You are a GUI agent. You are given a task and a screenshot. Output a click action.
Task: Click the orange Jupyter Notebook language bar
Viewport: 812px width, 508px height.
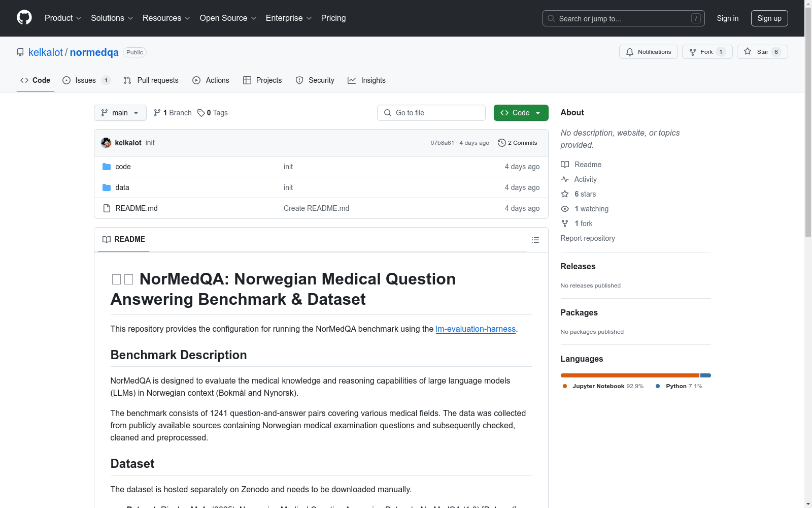click(x=630, y=375)
